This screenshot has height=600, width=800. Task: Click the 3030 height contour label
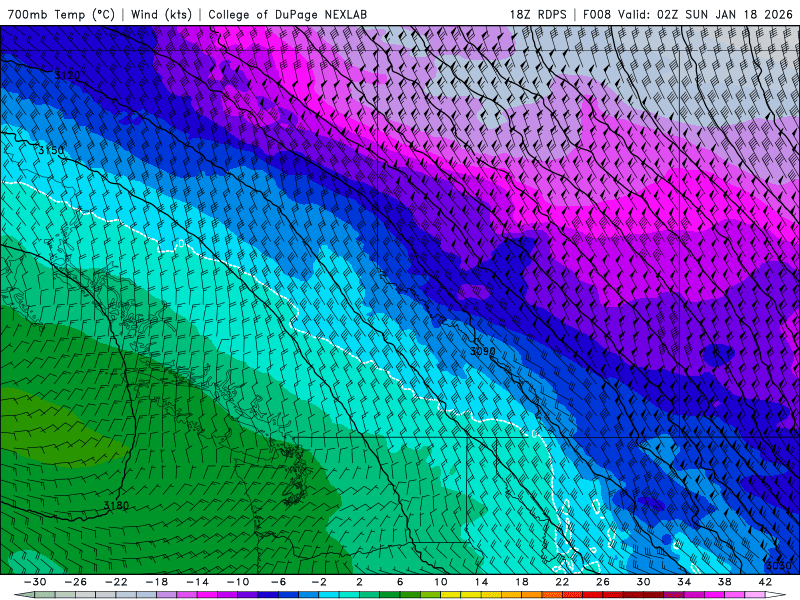click(779, 565)
